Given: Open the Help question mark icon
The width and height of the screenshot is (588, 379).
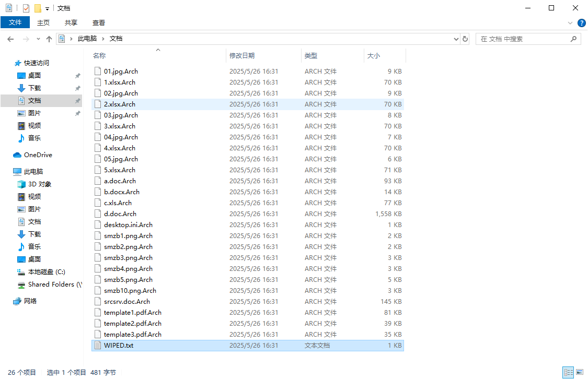Looking at the screenshot, I should pos(581,23).
